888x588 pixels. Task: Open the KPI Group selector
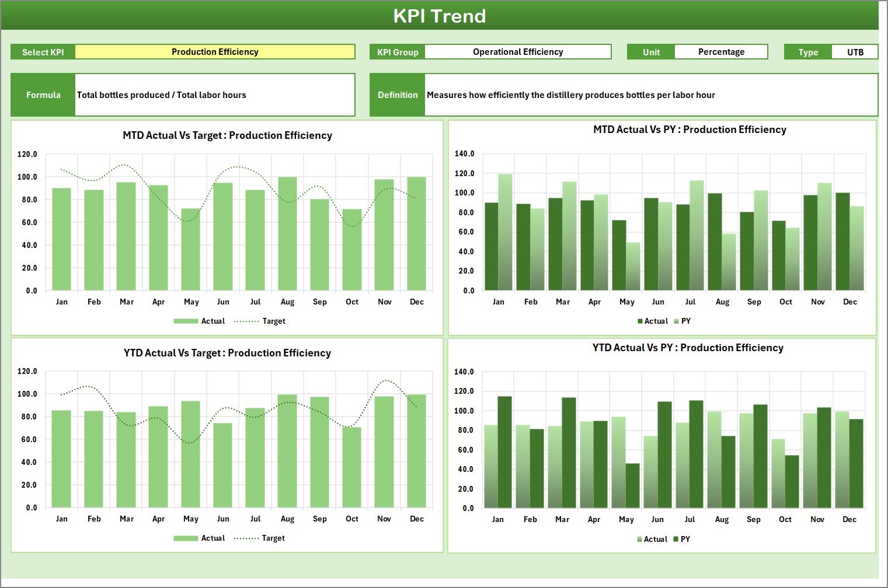click(518, 51)
